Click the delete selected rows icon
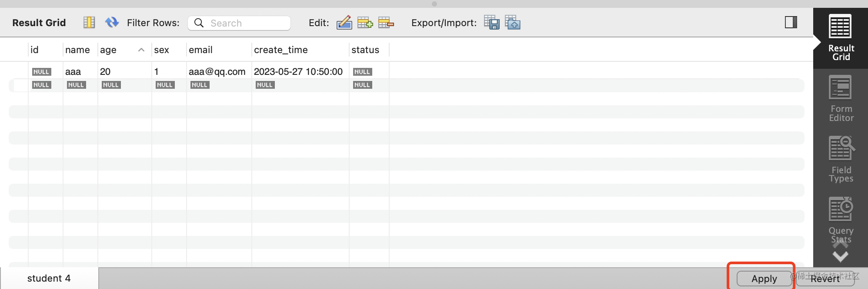This screenshot has height=289, width=868. pyautogui.click(x=386, y=22)
